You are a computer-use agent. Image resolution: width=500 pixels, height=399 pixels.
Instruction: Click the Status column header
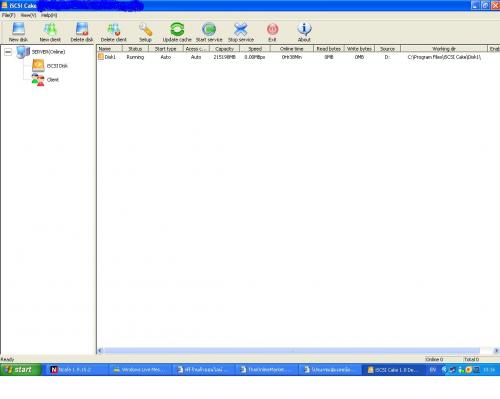click(x=135, y=49)
